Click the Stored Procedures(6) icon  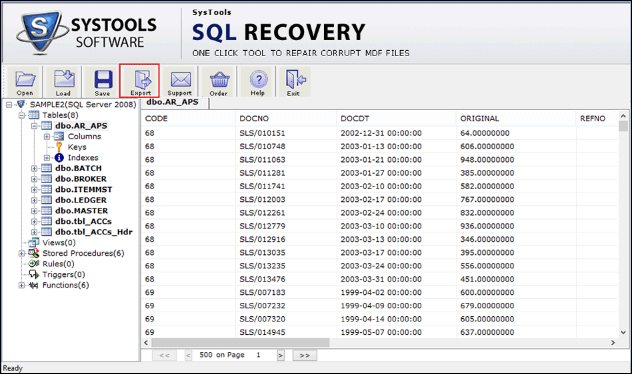click(34, 253)
